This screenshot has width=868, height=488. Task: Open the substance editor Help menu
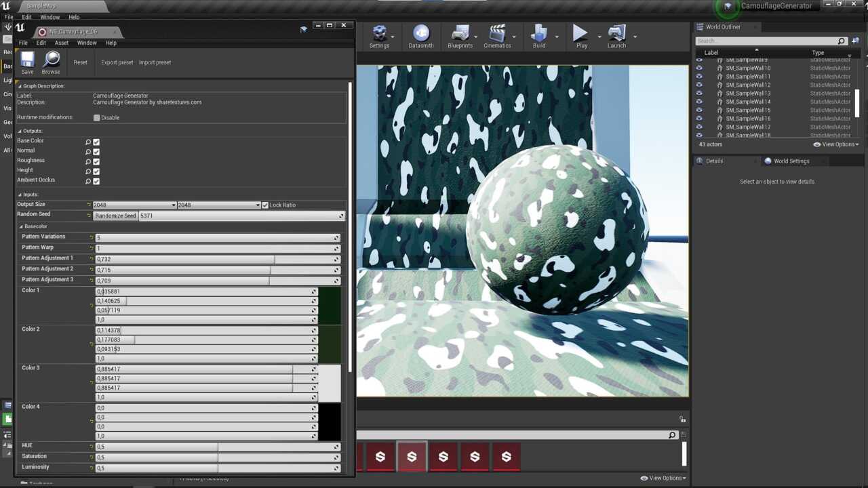[111, 43]
